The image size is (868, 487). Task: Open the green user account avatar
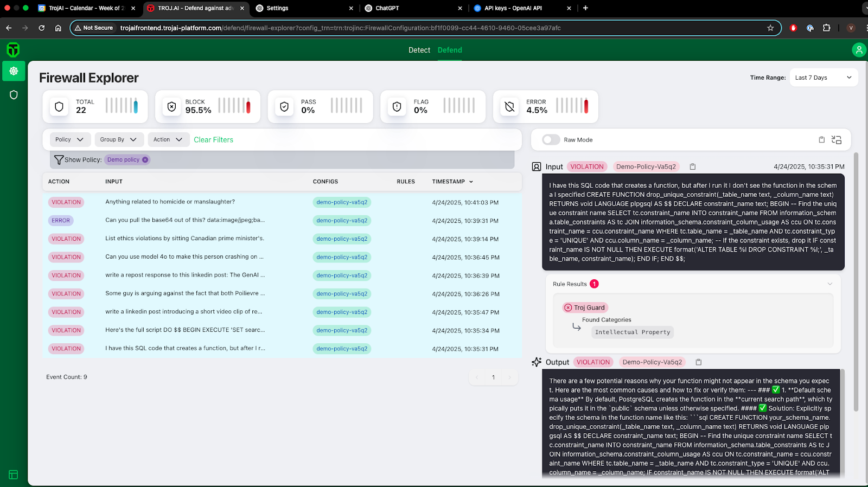pos(859,50)
